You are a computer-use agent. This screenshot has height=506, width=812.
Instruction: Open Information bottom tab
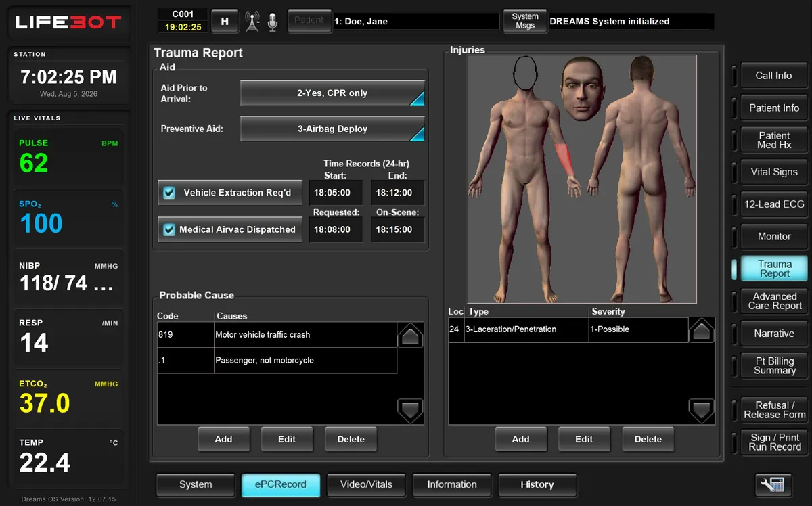coord(452,484)
